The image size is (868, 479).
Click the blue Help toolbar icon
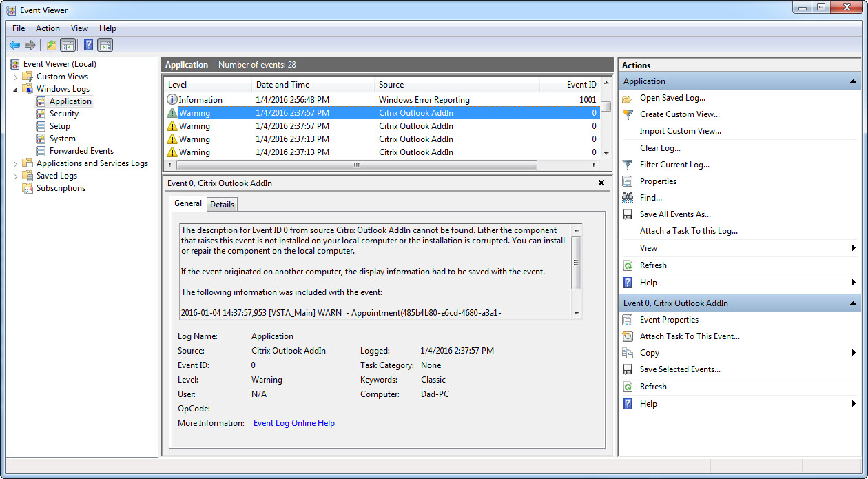88,45
